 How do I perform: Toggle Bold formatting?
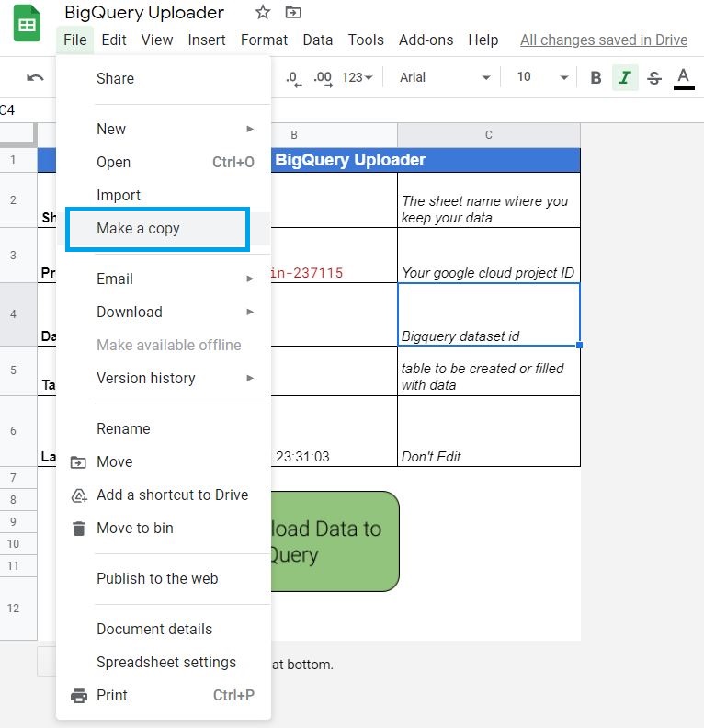596,77
